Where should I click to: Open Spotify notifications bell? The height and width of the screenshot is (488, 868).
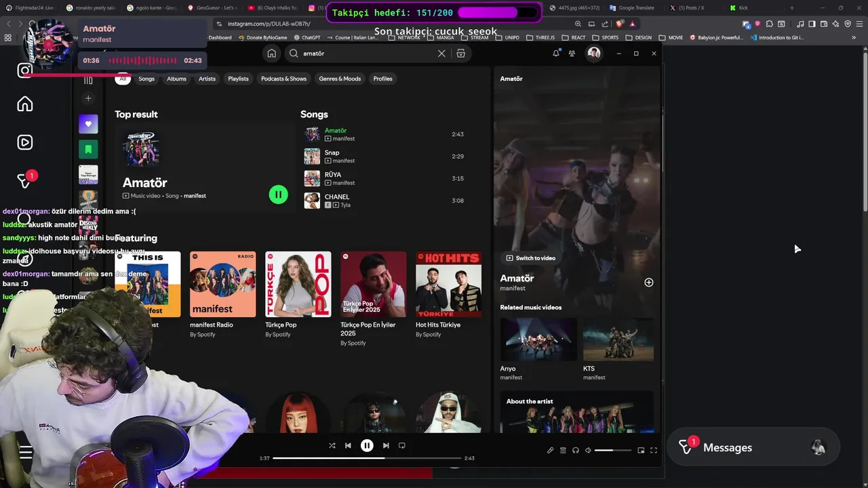pos(556,53)
